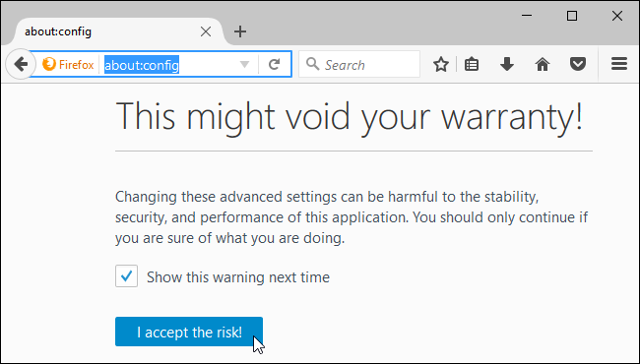Image resolution: width=640 pixels, height=364 pixels.
Task: Click the search magnifier icon
Action: (x=313, y=64)
